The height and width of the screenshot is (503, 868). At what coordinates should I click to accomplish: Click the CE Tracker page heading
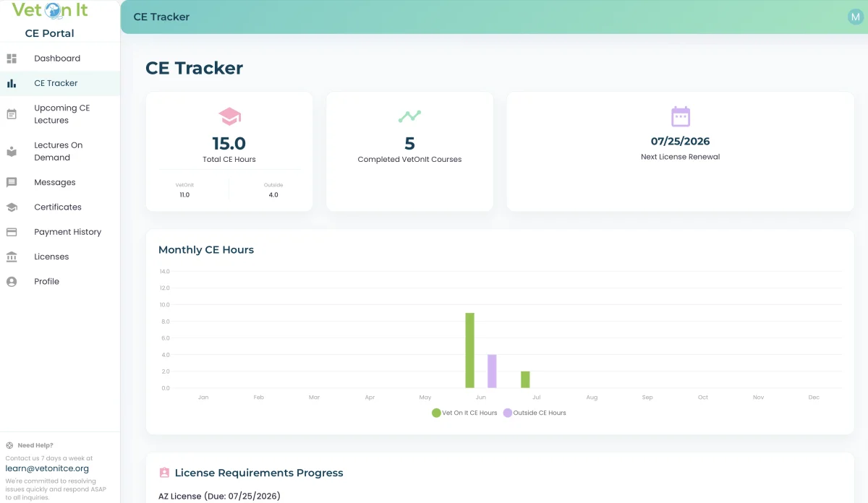point(194,68)
